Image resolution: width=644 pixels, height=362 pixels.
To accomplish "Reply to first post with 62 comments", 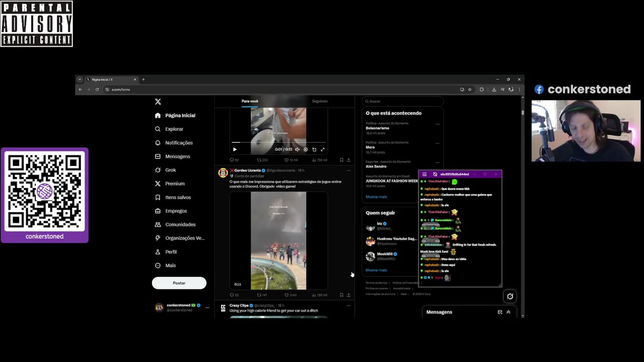I will point(234,160).
